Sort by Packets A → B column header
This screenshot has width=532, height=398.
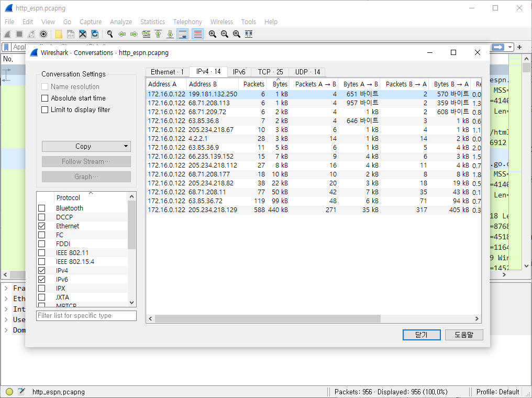pyautogui.click(x=314, y=84)
